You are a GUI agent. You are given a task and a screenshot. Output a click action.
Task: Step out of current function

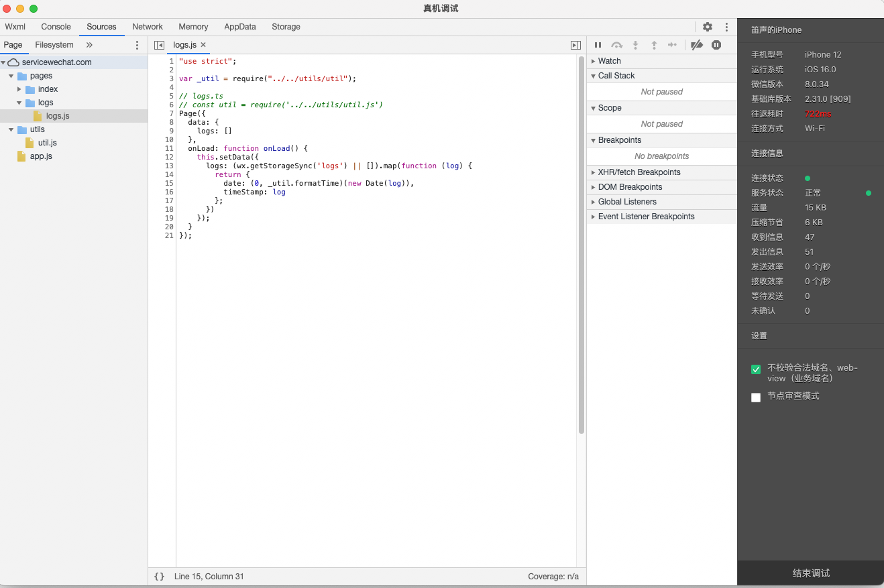pyautogui.click(x=654, y=45)
